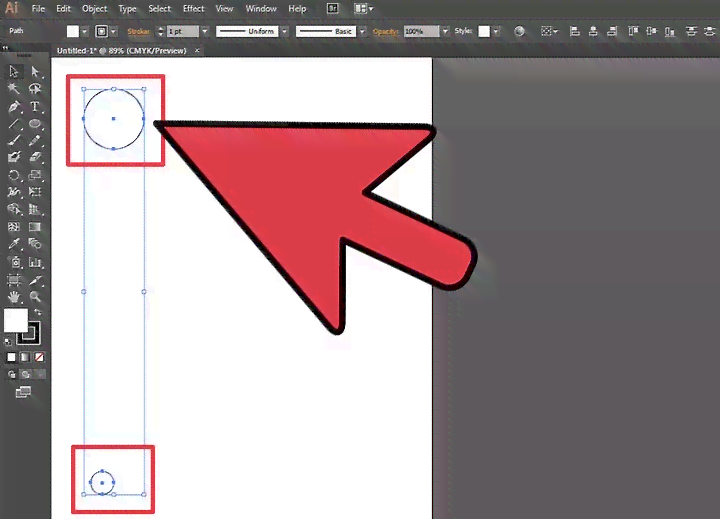The height and width of the screenshot is (519, 720).
Task: Open the Effect menu
Action: click(193, 9)
